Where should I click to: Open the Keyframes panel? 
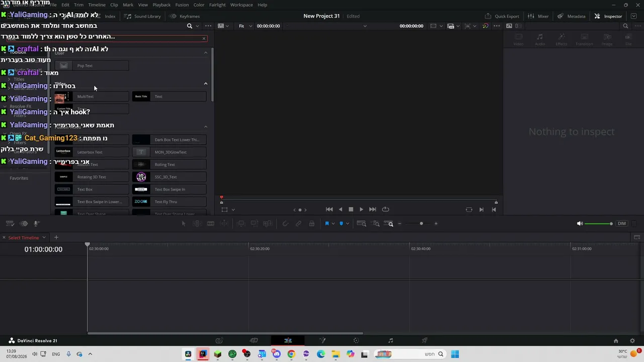click(x=185, y=16)
